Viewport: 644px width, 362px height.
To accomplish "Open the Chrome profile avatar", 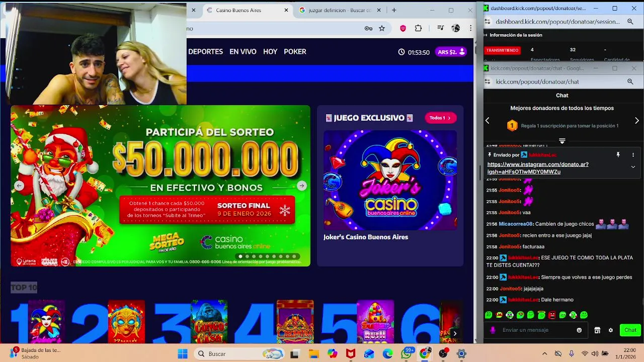I will tap(456, 29).
